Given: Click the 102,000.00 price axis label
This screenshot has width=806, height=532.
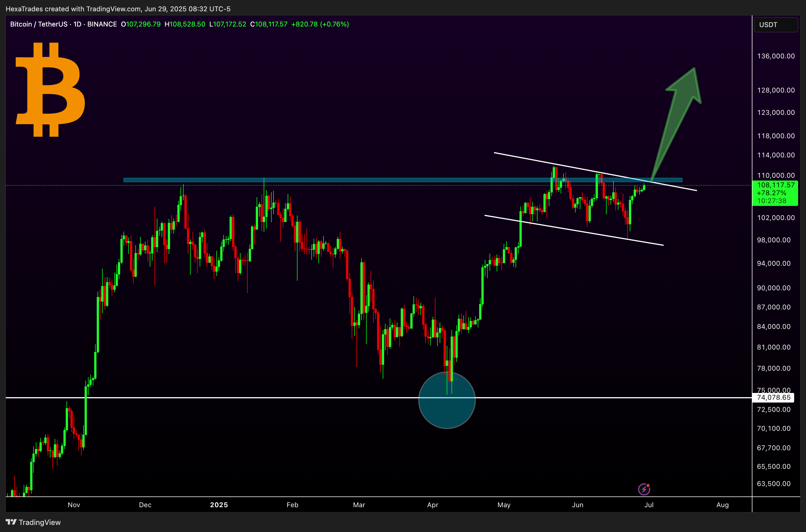Looking at the screenshot, I should pyautogui.click(x=776, y=218).
